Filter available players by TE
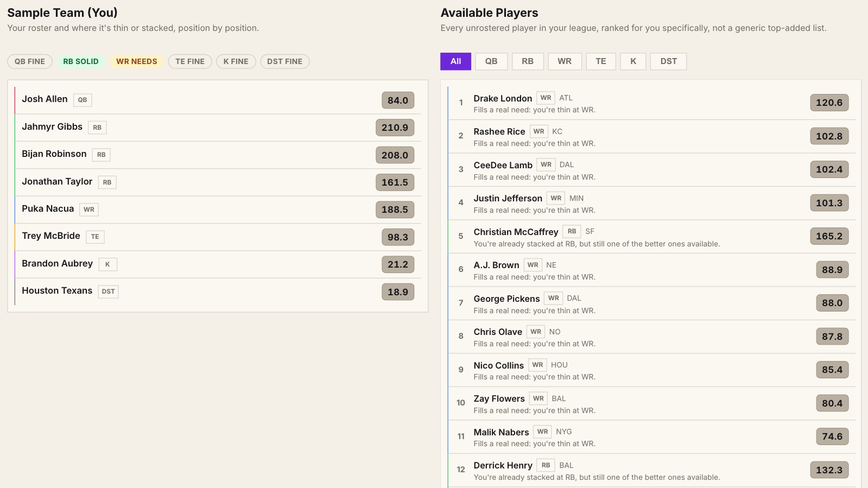 601,61
